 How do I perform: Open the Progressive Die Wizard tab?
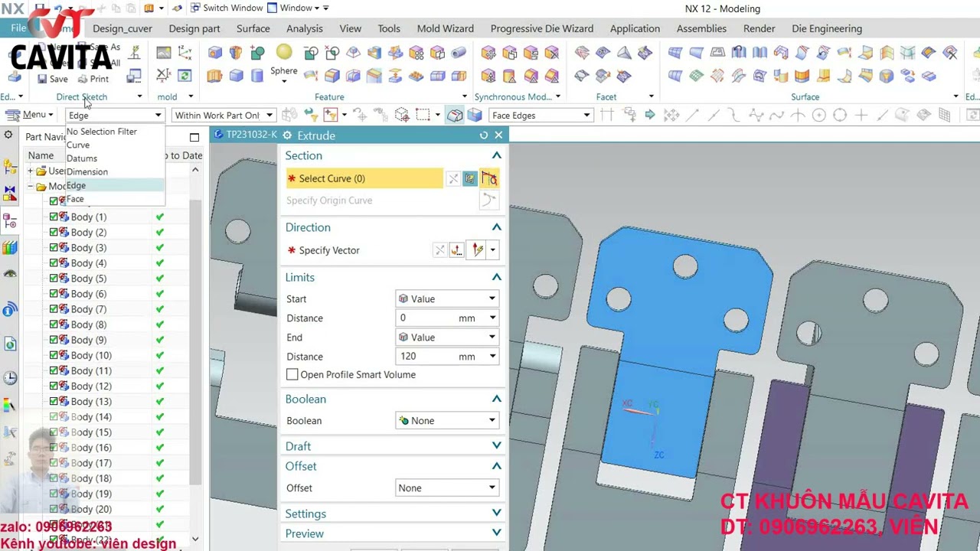coord(542,28)
